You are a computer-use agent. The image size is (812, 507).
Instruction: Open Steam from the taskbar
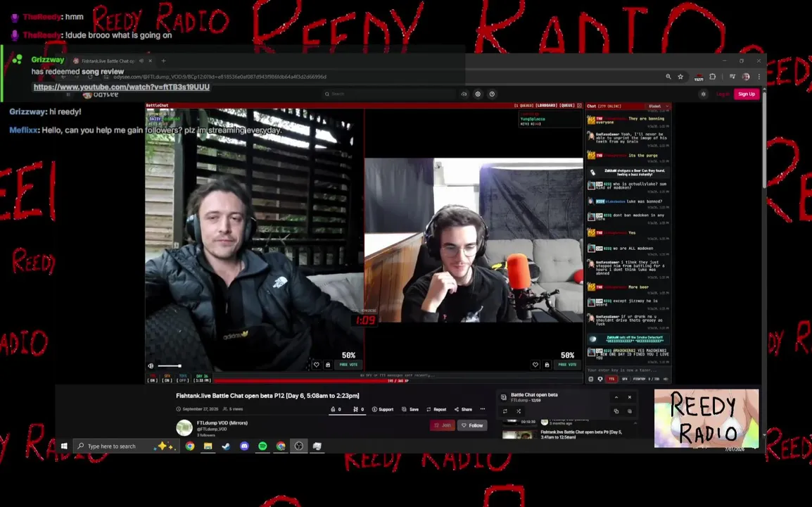click(226, 446)
